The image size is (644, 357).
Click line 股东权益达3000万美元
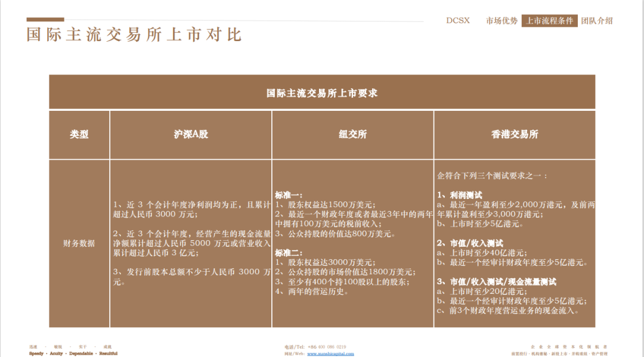click(x=325, y=262)
